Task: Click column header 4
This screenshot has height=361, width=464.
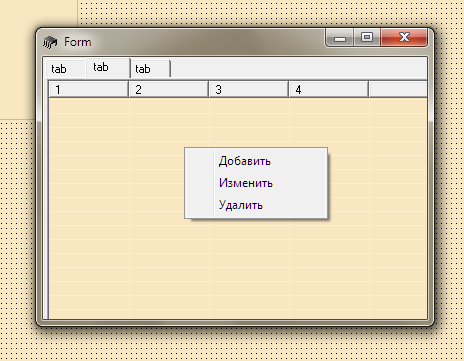Action: coord(329,89)
